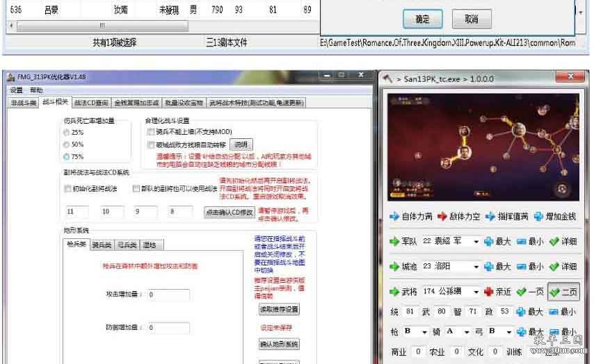This screenshot has height=364, width=594.
Task: Click game screenshot preview in San13PK window
Action: tap(483, 147)
